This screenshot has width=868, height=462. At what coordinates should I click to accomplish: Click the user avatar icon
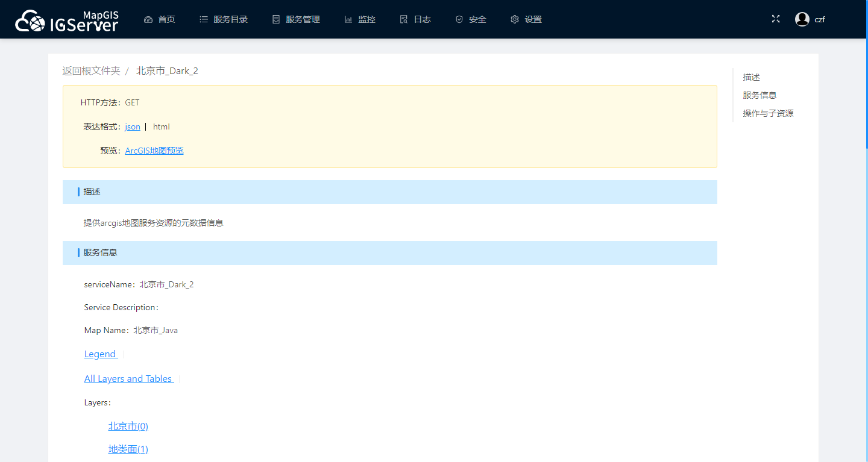point(802,19)
